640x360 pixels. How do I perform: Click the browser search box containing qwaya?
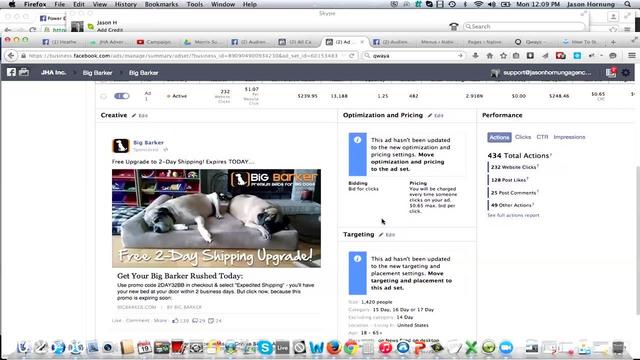point(414,56)
